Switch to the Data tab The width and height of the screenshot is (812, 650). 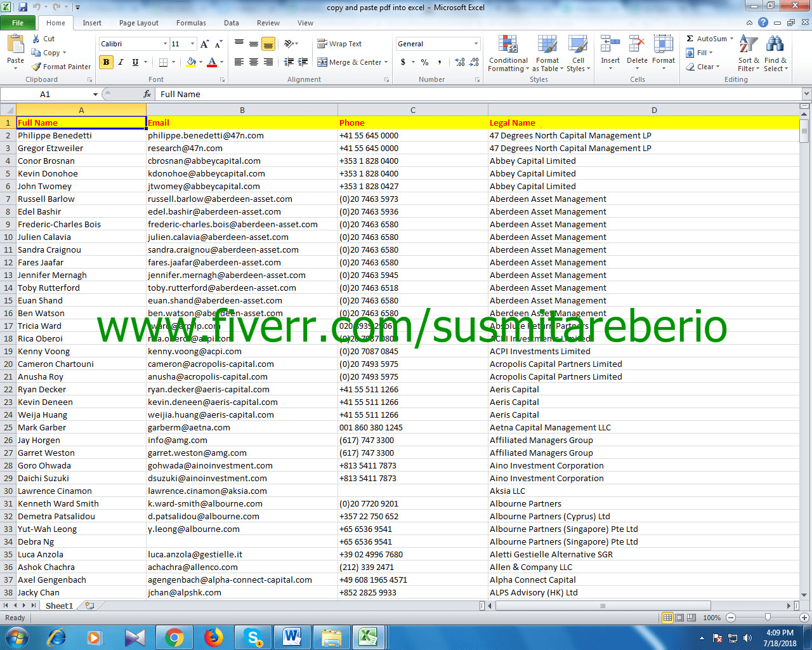[x=232, y=23]
